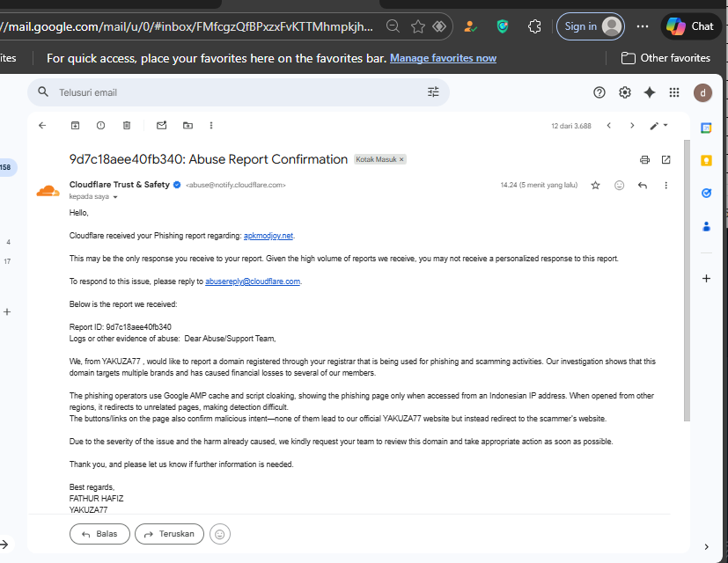The height and width of the screenshot is (563, 728).
Task: Click zoom out magnifier in address bar
Action: click(393, 26)
